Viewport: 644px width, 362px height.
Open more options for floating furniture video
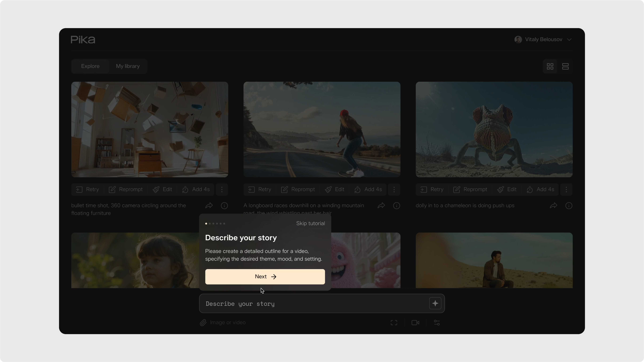[x=222, y=189]
